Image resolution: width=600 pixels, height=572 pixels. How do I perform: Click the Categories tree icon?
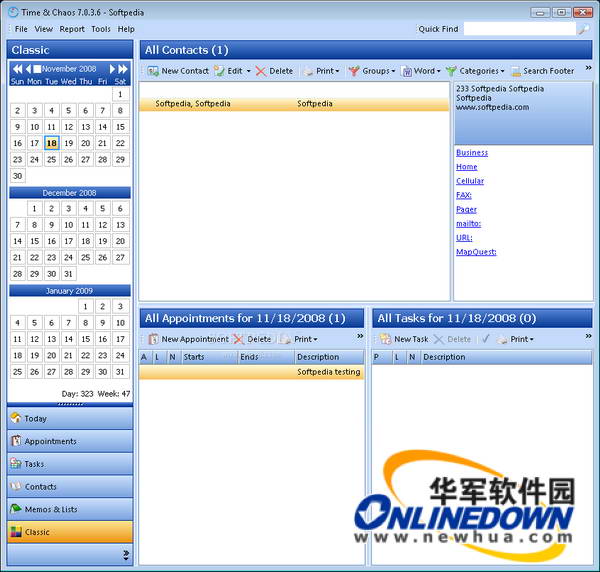coord(452,71)
